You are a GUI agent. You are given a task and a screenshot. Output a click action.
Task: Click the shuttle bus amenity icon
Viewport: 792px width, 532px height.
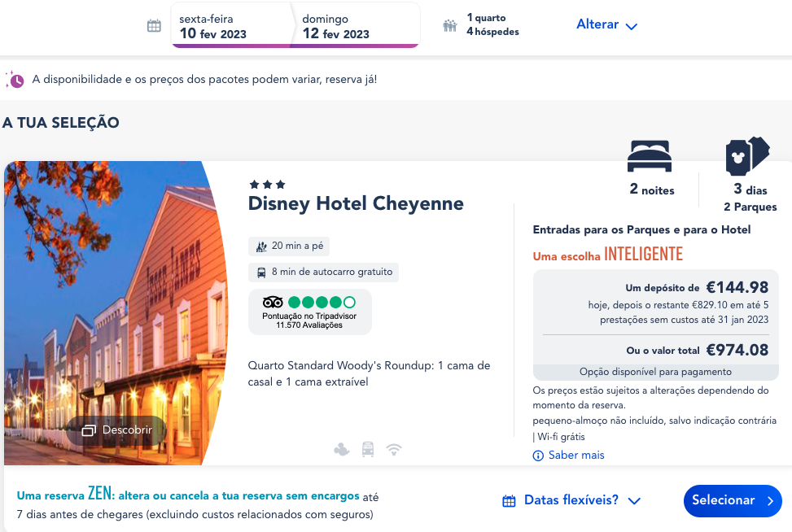coord(368,449)
